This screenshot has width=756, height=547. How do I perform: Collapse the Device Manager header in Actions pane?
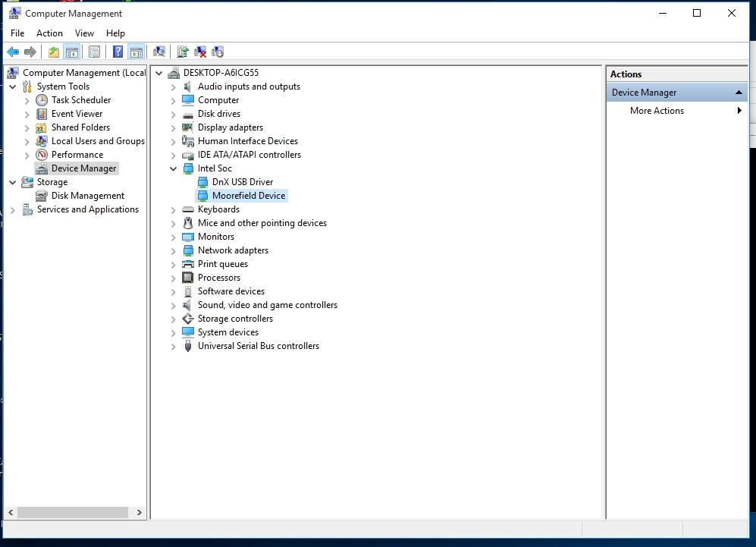[739, 93]
